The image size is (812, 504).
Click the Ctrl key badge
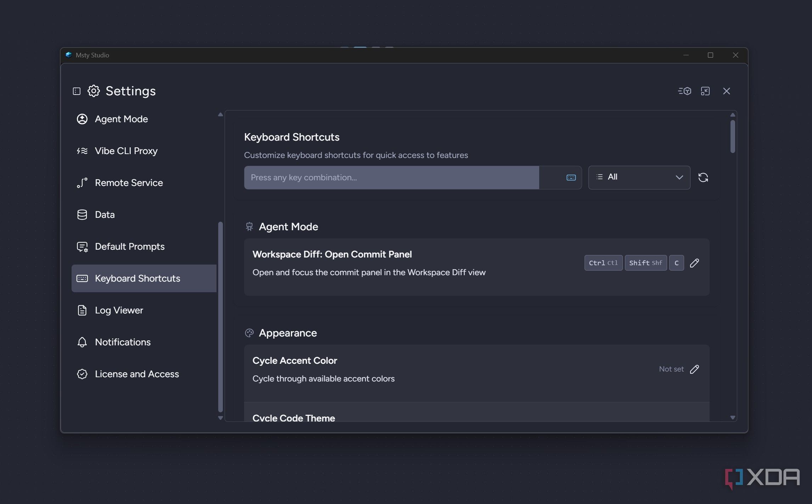603,263
